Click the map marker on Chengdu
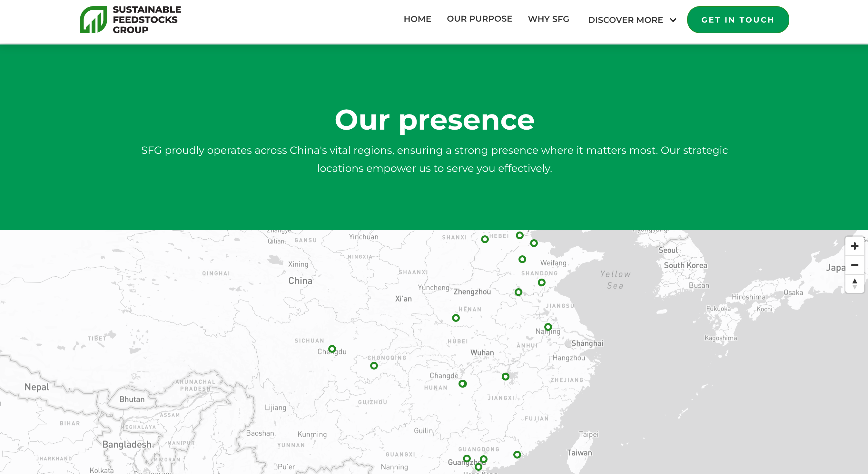This screenshot has height=474, width=868. pos(332,349)
